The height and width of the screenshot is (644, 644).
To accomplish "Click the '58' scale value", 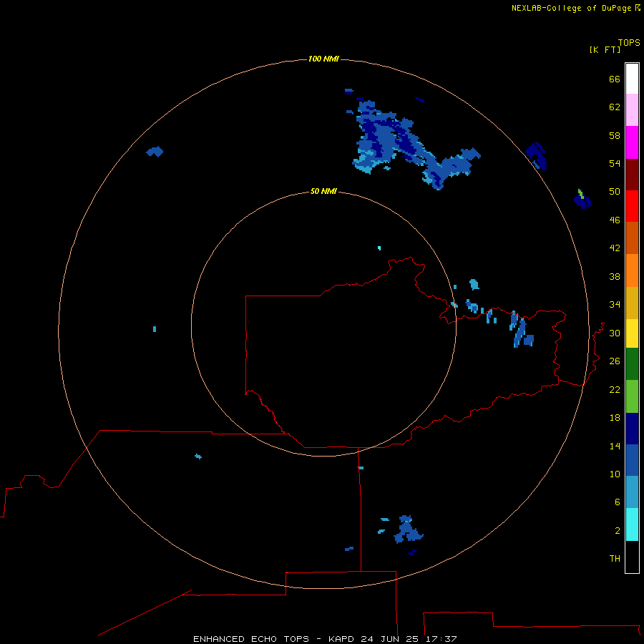I will (x=615, y=135).
